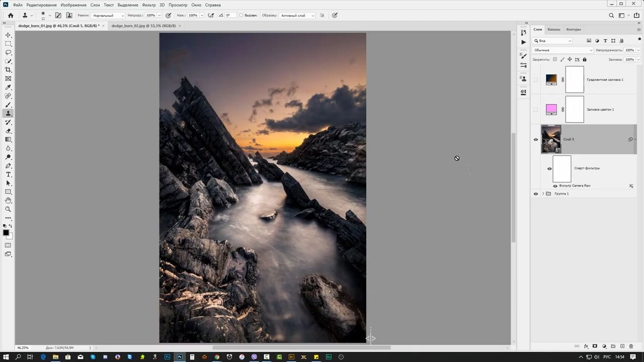Open the Фильтр menu
Image resolution: width=644 pixels, height=362 pixels.
pos(148,5)
